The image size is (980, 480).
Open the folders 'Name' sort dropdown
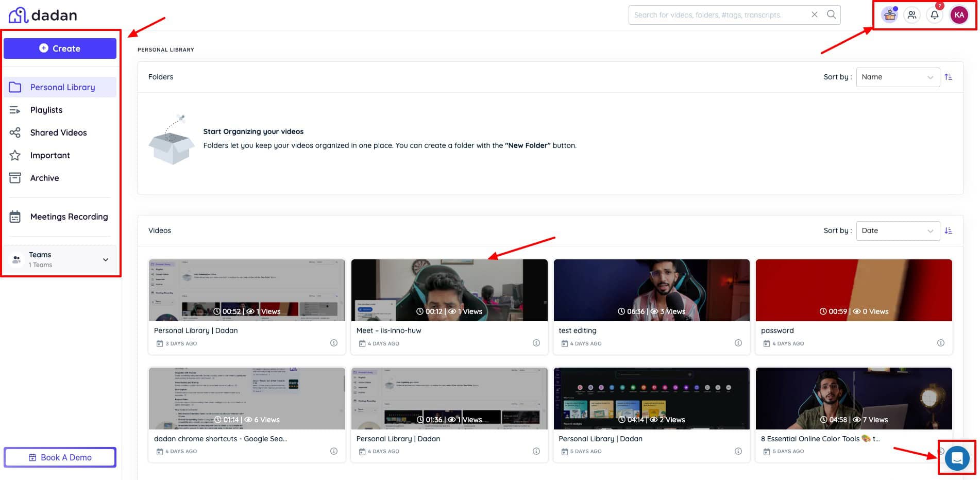click(898, 77)
